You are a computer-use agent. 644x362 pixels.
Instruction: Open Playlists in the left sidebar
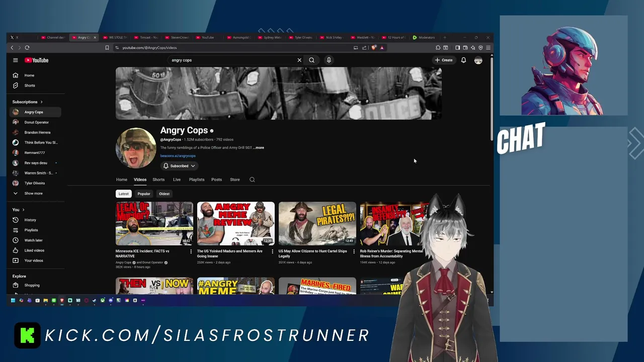[x=35, y=230]
